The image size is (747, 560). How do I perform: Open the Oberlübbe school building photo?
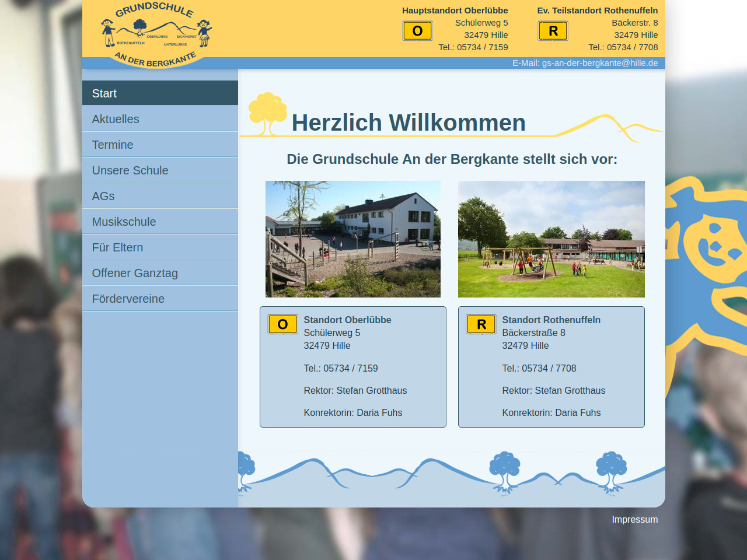[x=352, y=239]
